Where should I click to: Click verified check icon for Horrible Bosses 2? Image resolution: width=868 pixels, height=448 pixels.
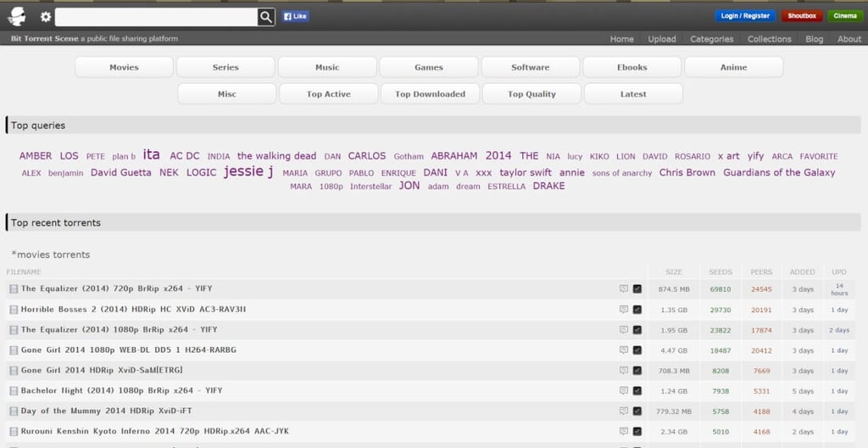tap(637, 310)
